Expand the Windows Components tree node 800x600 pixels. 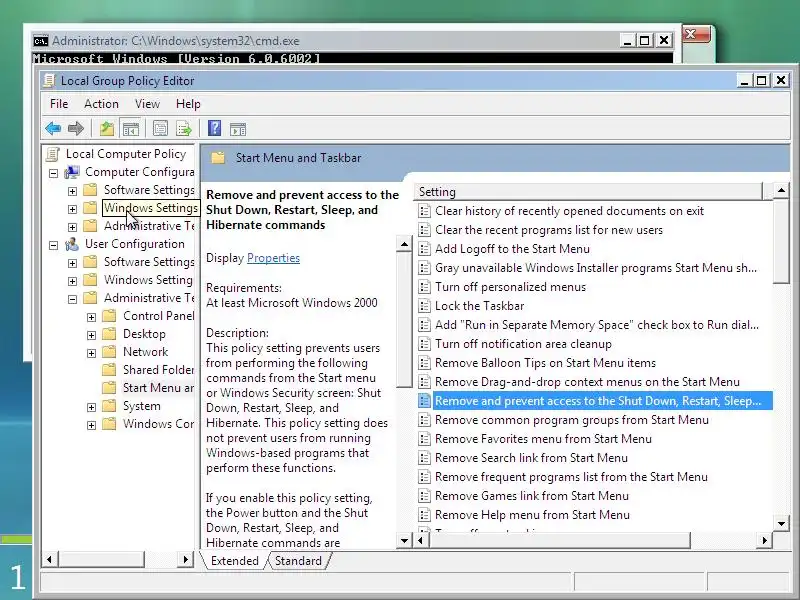tap(91, 425)
